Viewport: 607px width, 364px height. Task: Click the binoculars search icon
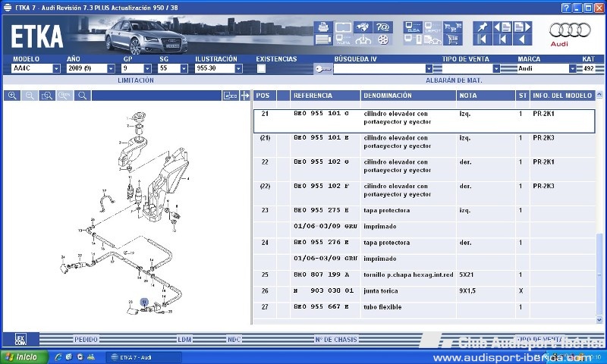coord(363,27)
